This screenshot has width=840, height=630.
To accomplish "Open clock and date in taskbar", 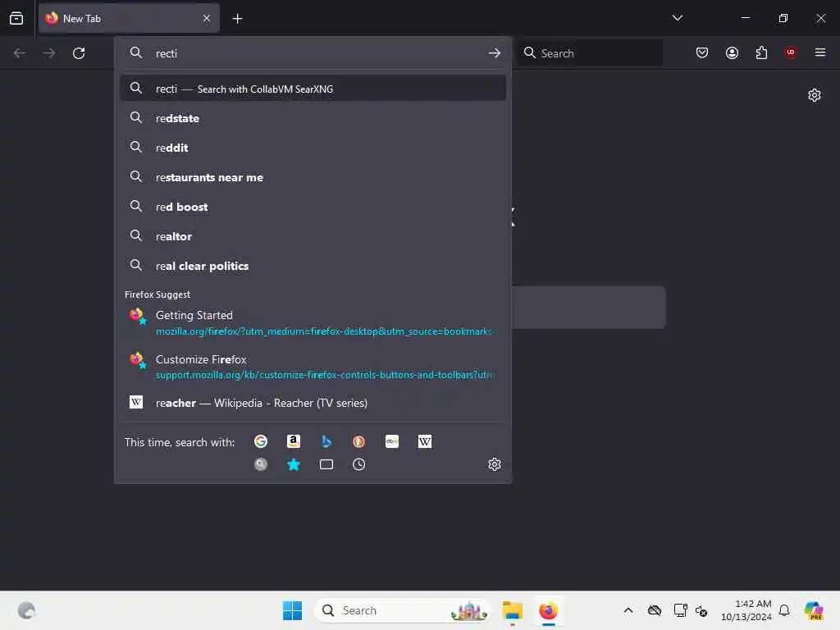I will [746, 610].
